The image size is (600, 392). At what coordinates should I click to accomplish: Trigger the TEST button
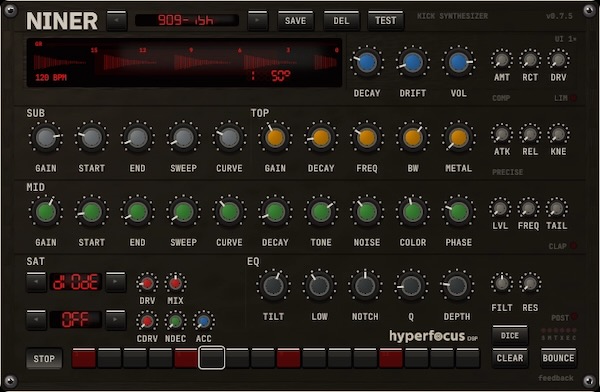[x=385, y=21]
